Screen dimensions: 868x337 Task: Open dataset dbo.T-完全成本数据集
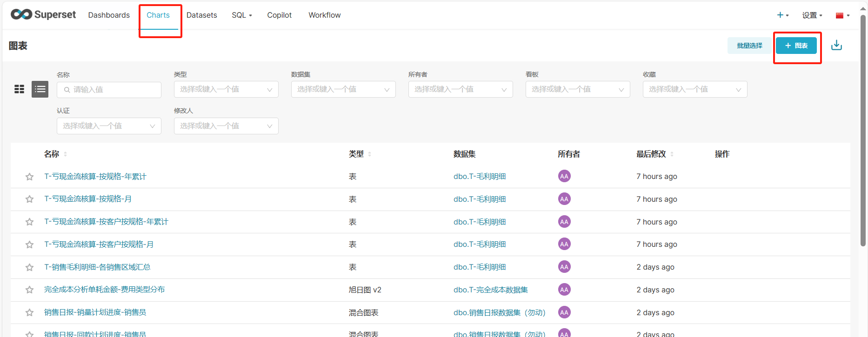coord(491,290)
